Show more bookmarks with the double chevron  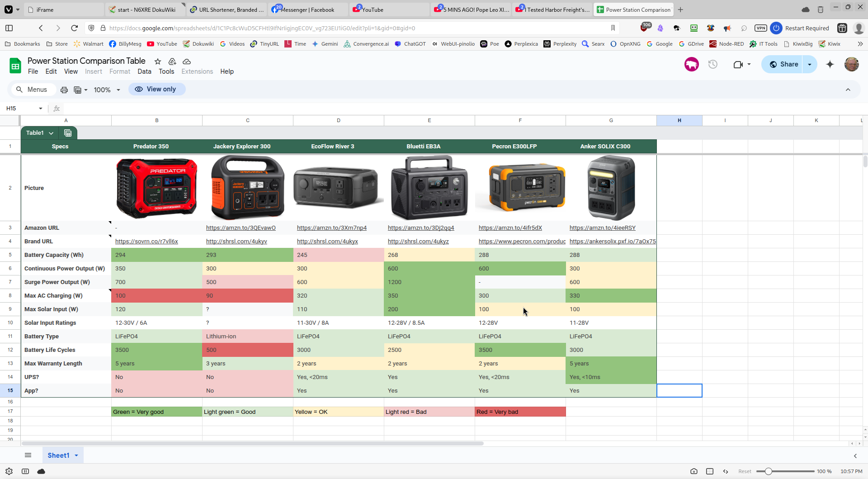860,44
